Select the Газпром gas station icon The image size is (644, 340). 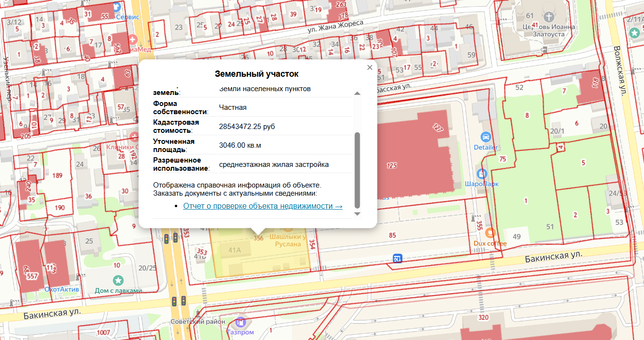240,323
